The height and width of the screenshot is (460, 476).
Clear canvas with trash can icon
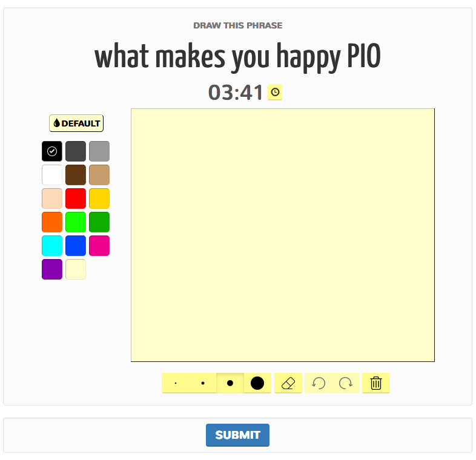pos(376,383)
